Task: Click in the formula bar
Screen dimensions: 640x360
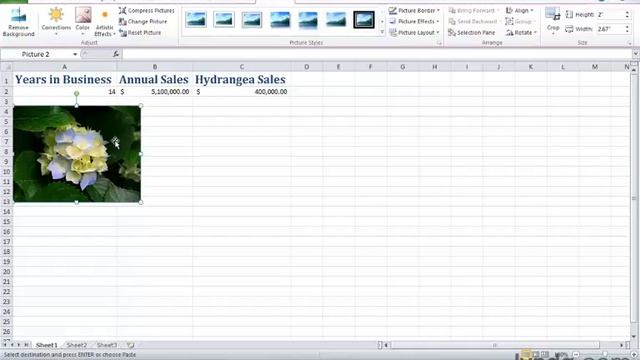Action: (x=376, y=54)
